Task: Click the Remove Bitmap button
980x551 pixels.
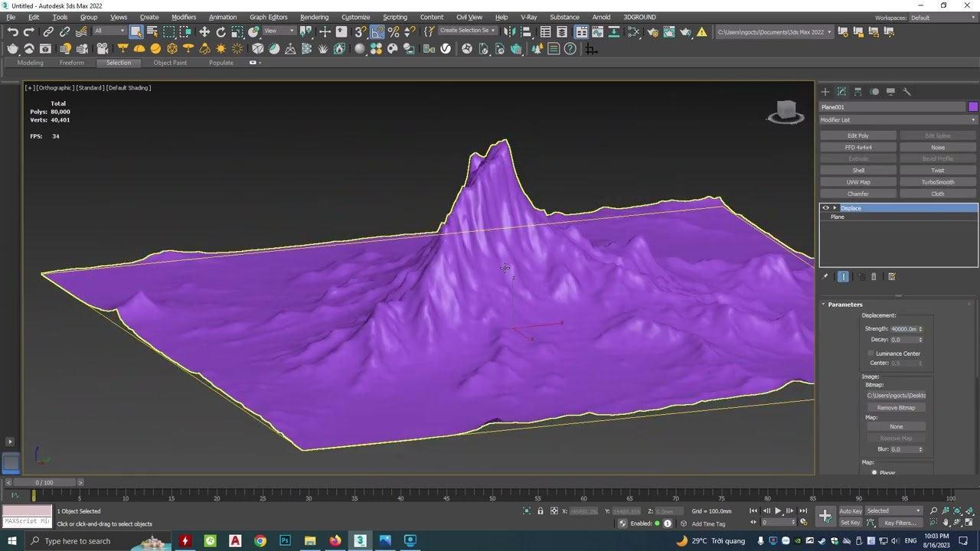Action: [897, 408]
